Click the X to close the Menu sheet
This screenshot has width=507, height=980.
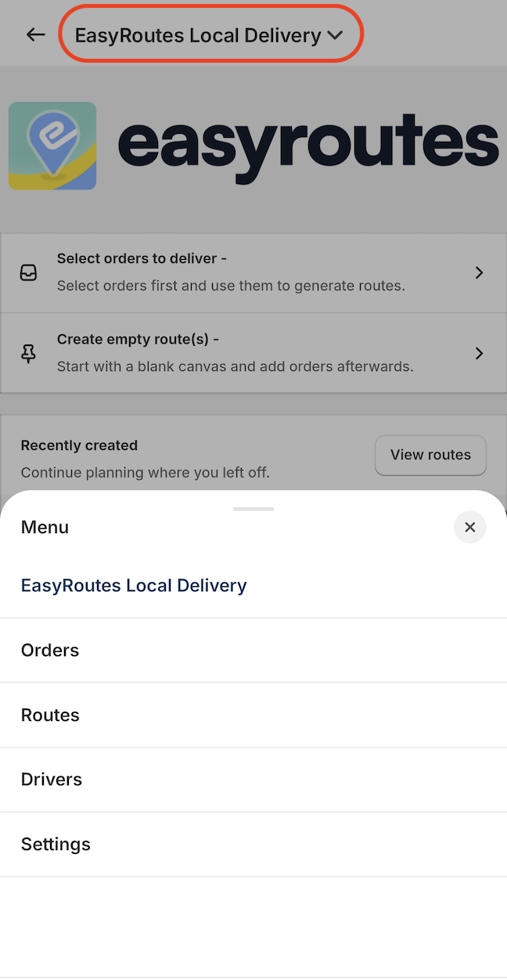[469, 527]
